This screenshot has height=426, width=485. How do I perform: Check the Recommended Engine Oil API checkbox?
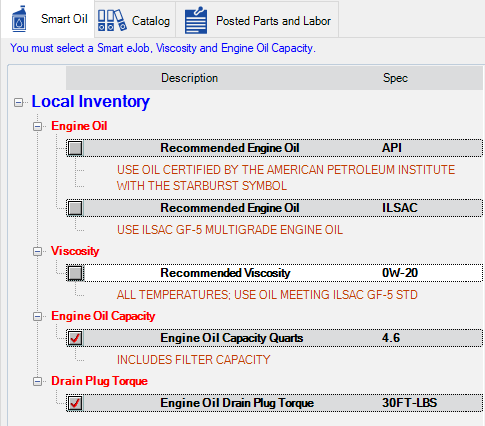[75, 148]
